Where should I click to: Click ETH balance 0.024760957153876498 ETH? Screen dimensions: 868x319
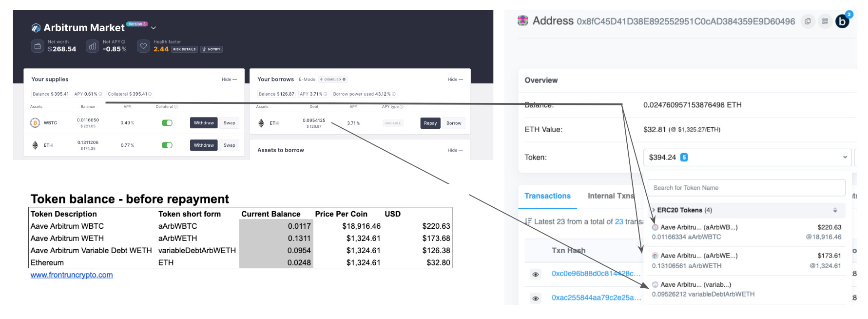point(692,105)
